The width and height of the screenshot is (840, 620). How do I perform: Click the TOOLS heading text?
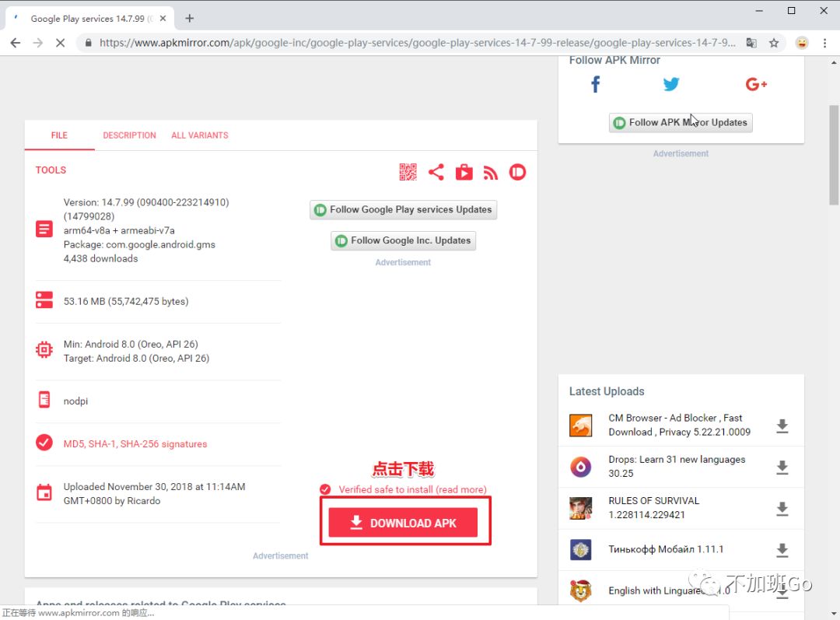pos(51,170)
